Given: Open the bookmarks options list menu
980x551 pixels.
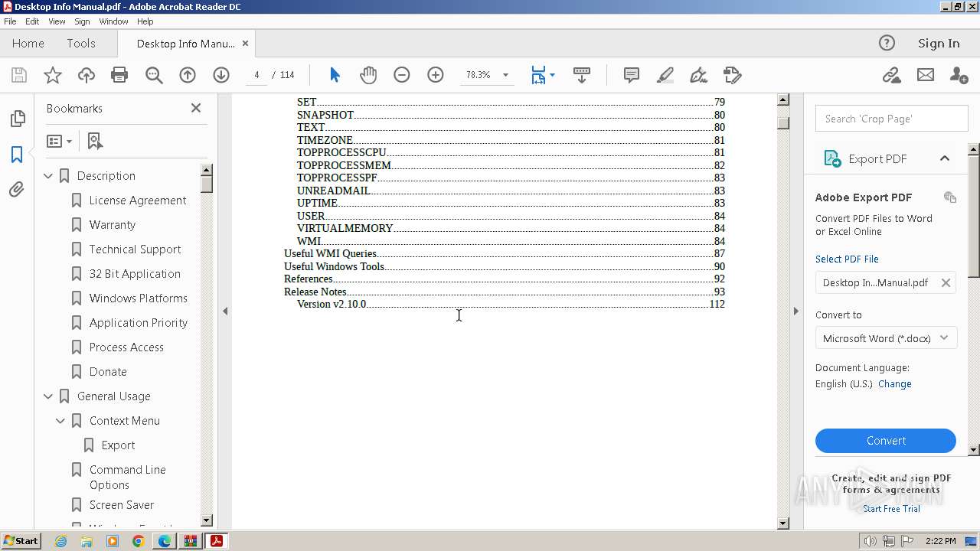Looking at the screenshot, I should point(59,141).
